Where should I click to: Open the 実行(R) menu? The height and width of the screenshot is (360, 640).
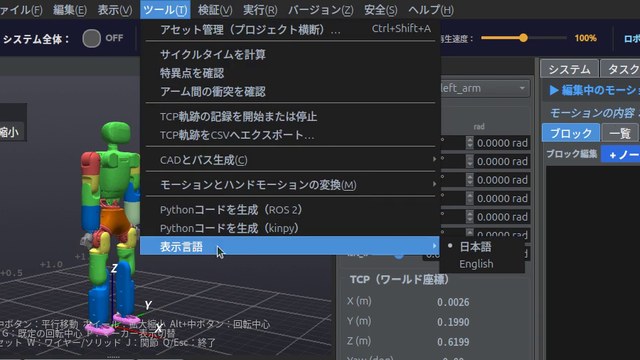pos(260,10)
